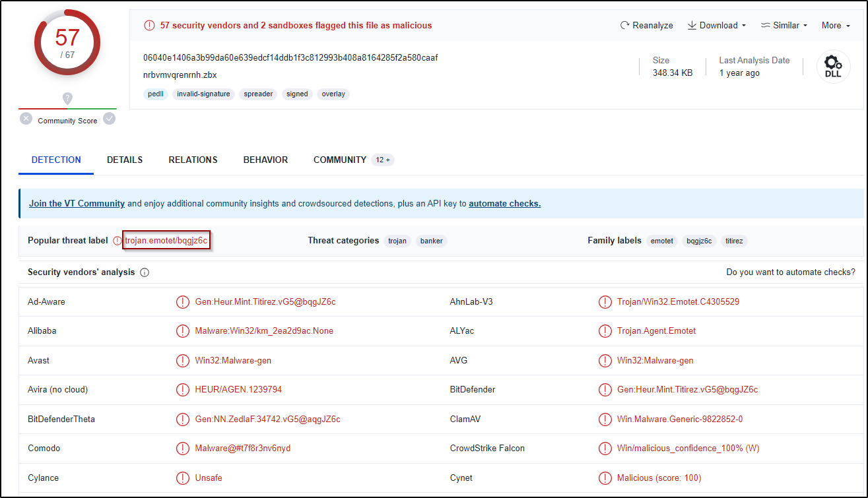Screen dimensions: 868x498
Task: Click the alert icon in the Cynet row
Action: tap(605, 478)
